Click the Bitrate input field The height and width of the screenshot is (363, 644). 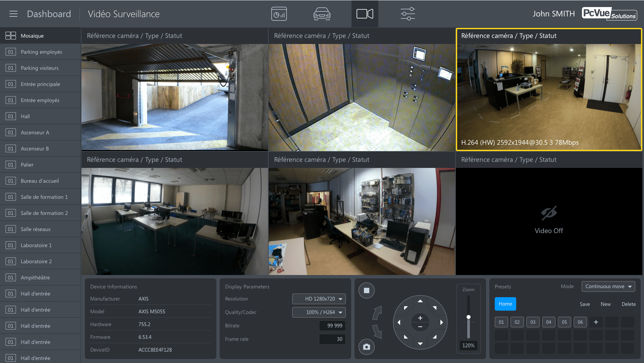332,325
